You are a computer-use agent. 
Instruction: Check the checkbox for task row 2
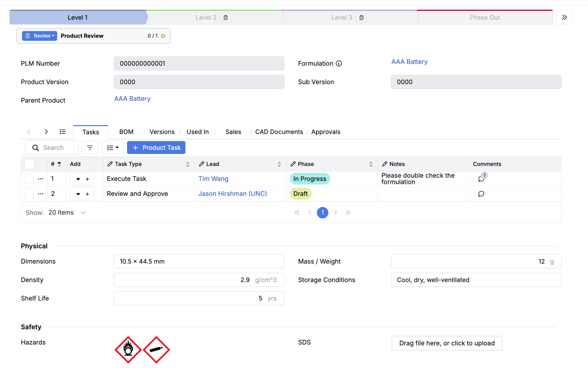tap(29, 194)
